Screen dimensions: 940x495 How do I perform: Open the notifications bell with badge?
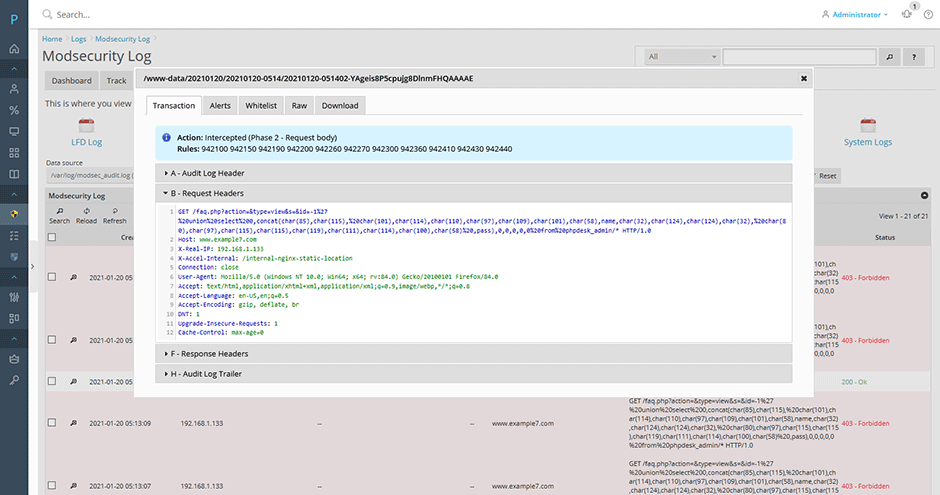(907, 14)
